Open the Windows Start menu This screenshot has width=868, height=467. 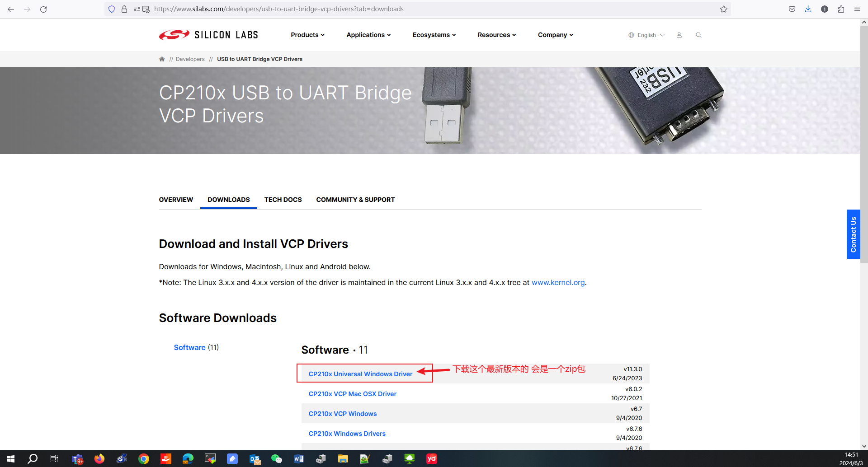pos(11,459)
